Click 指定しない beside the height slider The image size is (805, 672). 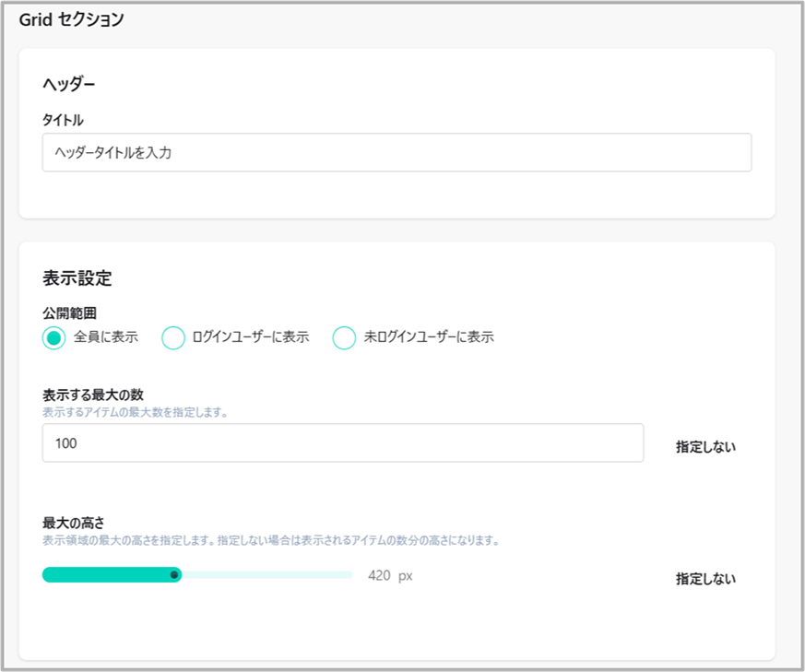(705, 579)
